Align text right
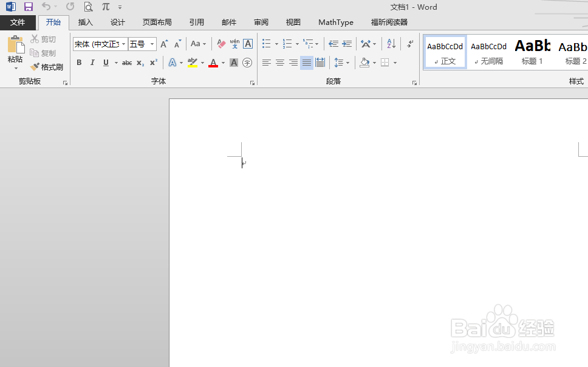Viewport: 588px width, 367px height. [x=293, y=63]
